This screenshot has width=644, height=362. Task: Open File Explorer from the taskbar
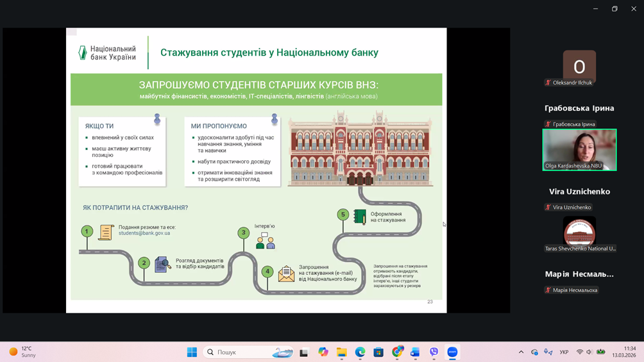(342, 352)
